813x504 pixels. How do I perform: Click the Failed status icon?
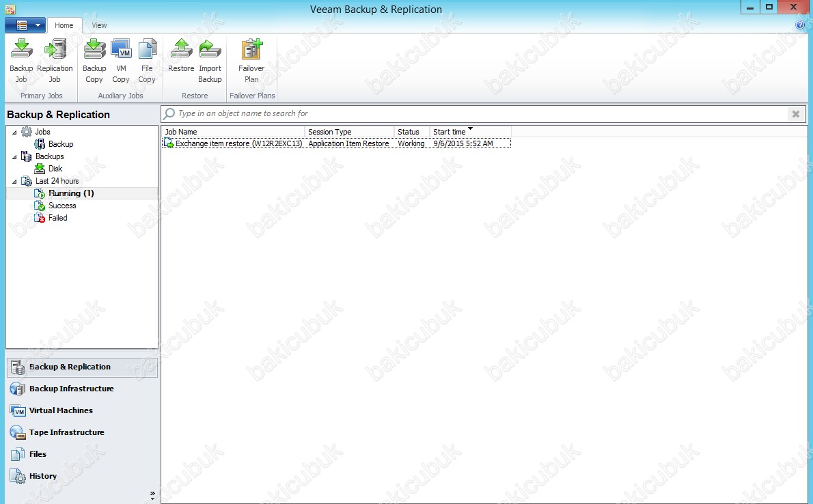point(40,218)
